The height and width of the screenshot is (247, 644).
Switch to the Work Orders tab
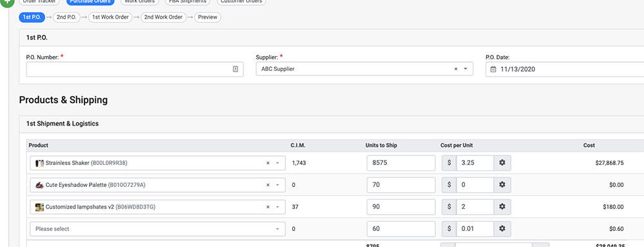[x=140, y=2]
